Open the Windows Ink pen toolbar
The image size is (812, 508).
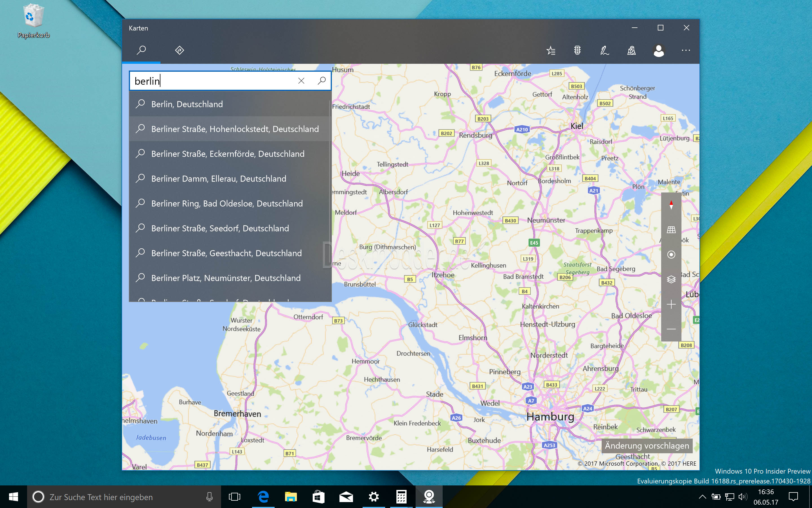coord(605,51)
